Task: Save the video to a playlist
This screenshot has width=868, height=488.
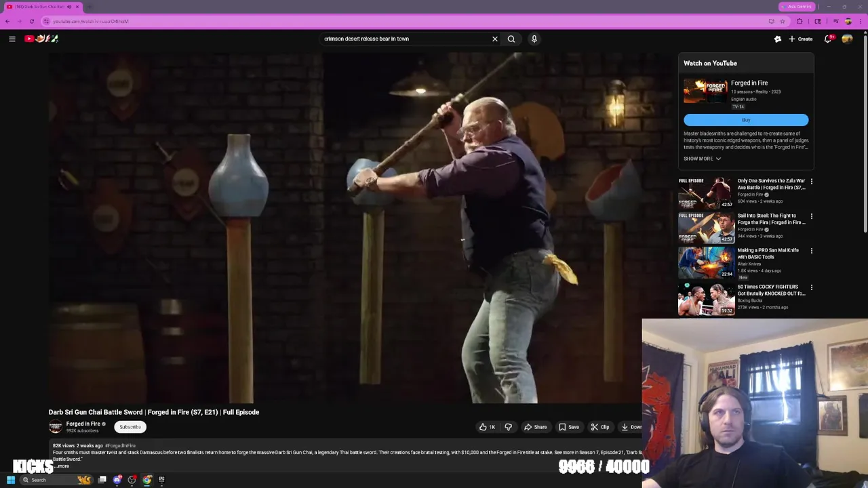Action: tap(569, 427)
